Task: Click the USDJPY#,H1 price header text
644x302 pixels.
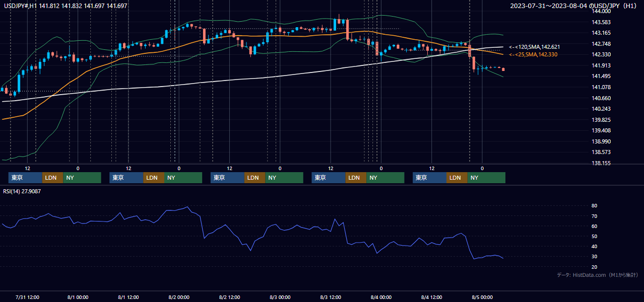Action: [x=66, y=6]
